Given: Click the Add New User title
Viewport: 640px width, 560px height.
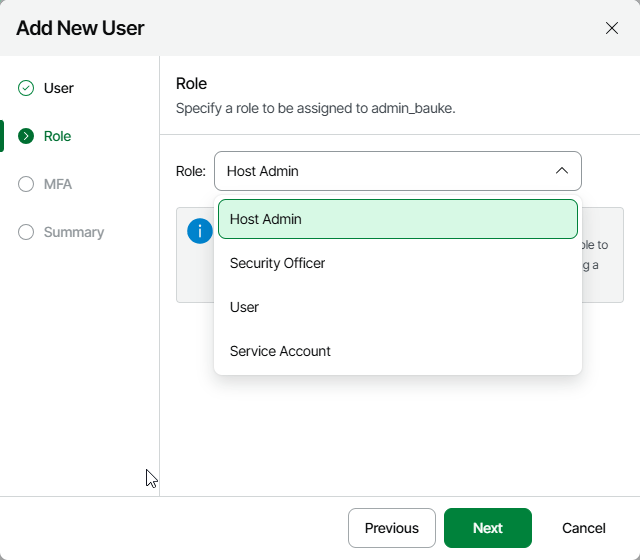Looking at the screenshot, I should 80,28.
